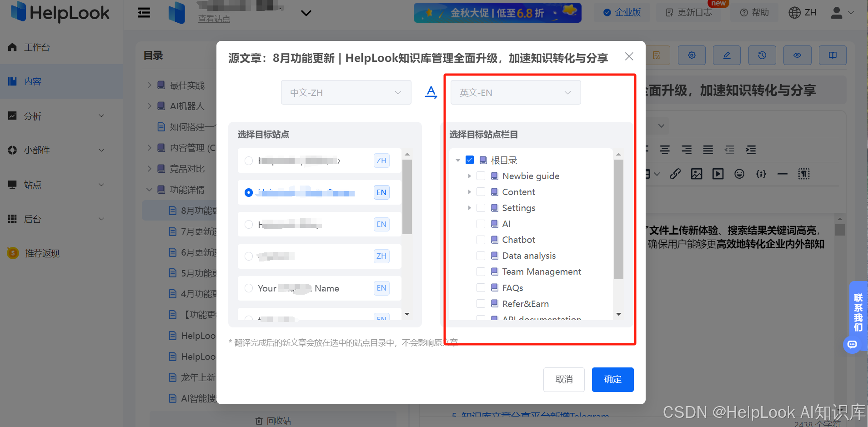Expand the Settings tree node

(x=469, y=208)
